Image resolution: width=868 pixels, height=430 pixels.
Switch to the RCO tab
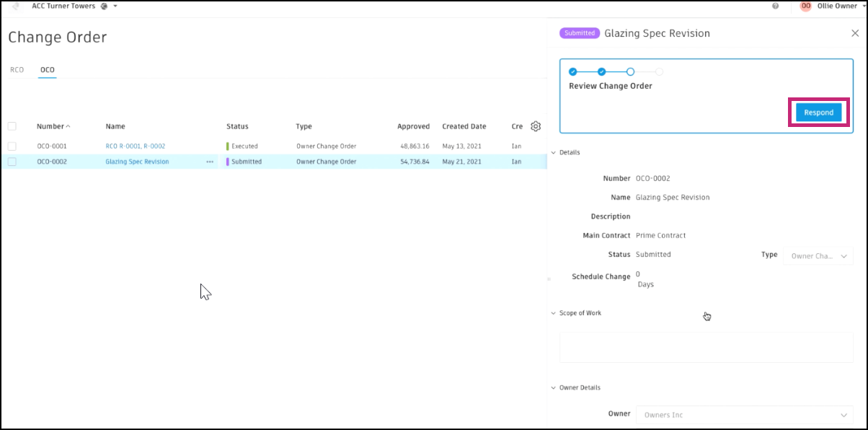[x=16, y=69]
